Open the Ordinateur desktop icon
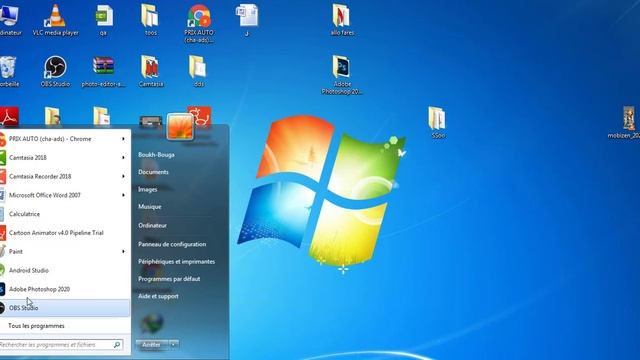This screenshot has height=360, width=640. [x=9, y=20]
